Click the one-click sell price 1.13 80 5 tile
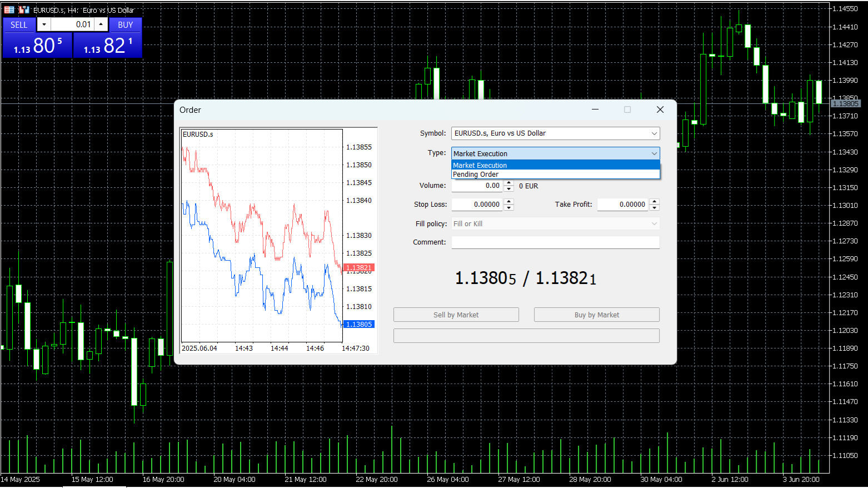This screenshot has height=488, width=868. (38, 45)
